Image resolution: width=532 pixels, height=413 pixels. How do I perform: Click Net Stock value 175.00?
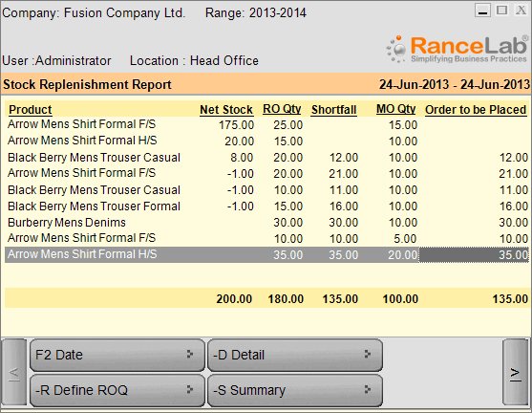point(236,125)
